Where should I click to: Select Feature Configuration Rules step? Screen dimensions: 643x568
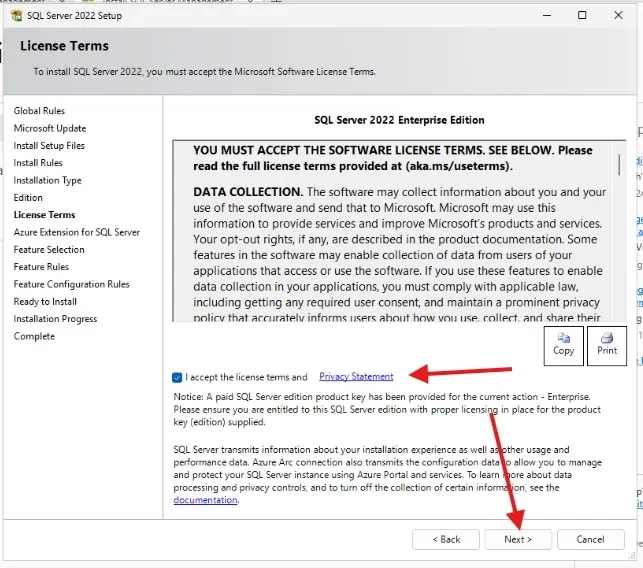[71, 284]
